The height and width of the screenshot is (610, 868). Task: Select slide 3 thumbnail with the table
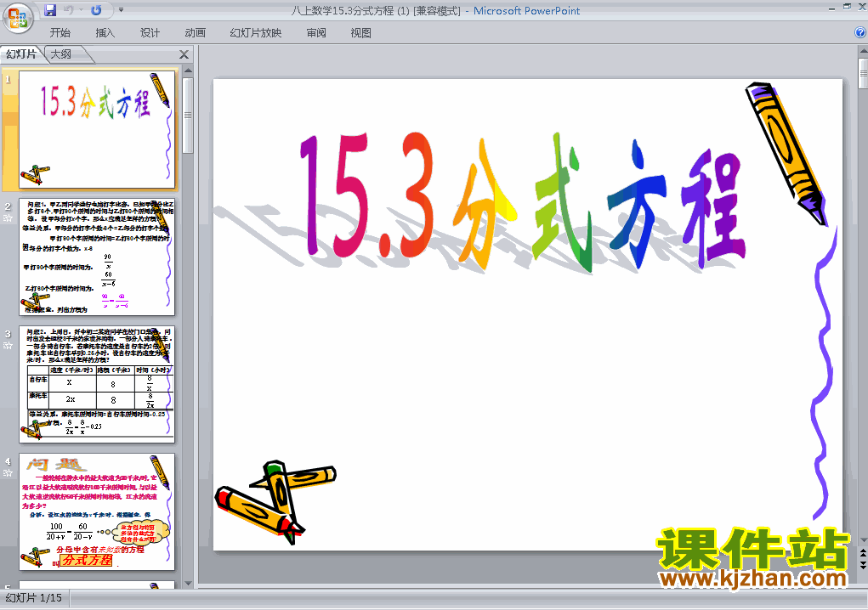[x=98, y=384]
